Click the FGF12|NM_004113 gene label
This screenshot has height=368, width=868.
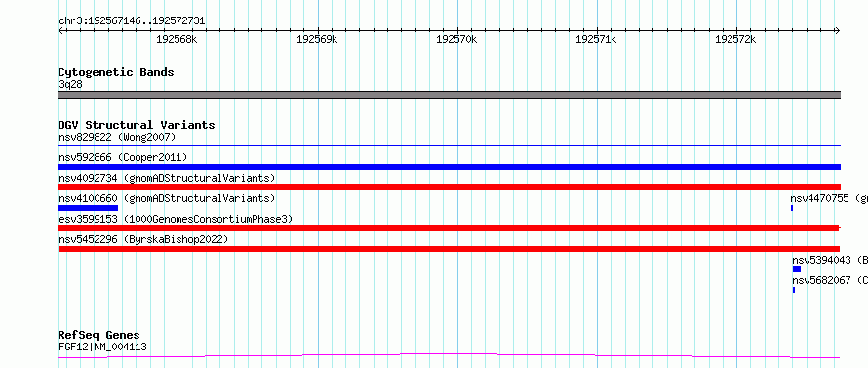tap(102, 347)
